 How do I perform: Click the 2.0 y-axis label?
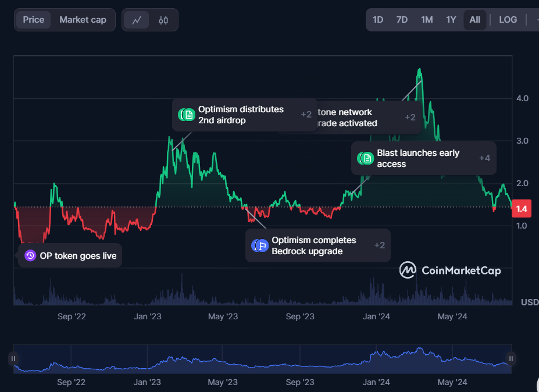pyautogui.click(x=522, y=183)
